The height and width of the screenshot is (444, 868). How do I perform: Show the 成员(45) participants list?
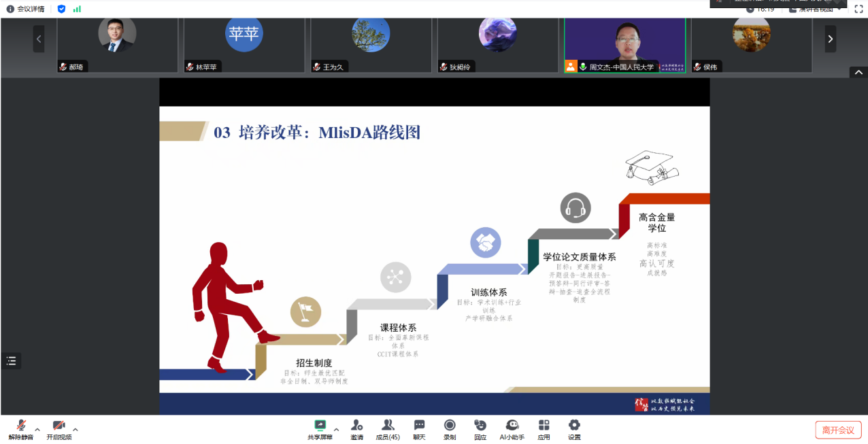coord(388,426)
